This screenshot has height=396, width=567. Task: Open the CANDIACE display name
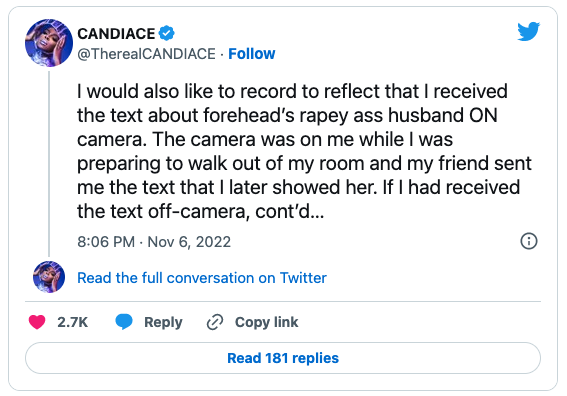click(x=116, y=34)
